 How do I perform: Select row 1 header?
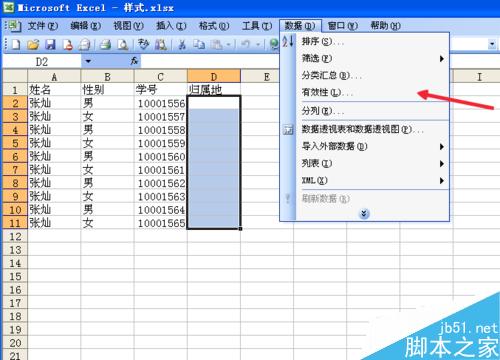(15, 90)
